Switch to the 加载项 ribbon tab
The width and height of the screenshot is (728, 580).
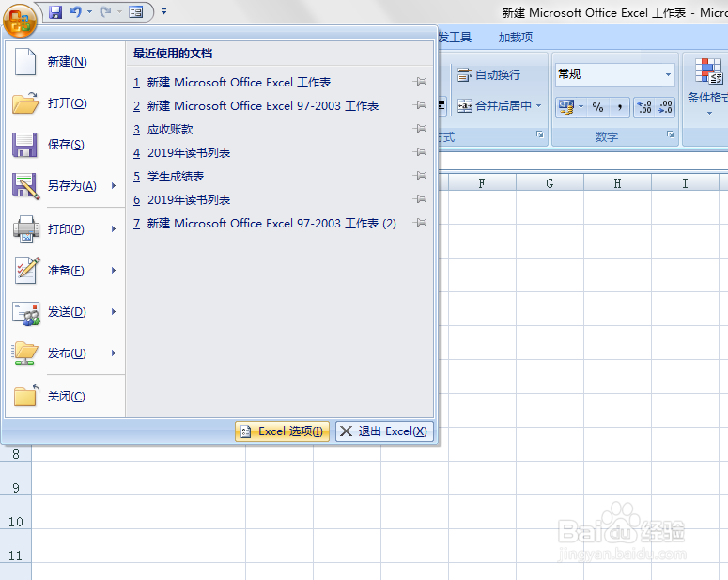(x=516, y=38)
